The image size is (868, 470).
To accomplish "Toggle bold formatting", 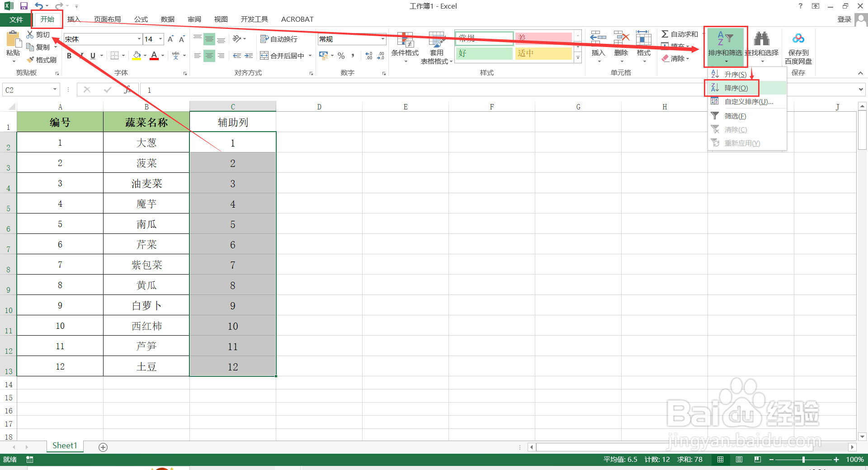I will click(69, 56).
